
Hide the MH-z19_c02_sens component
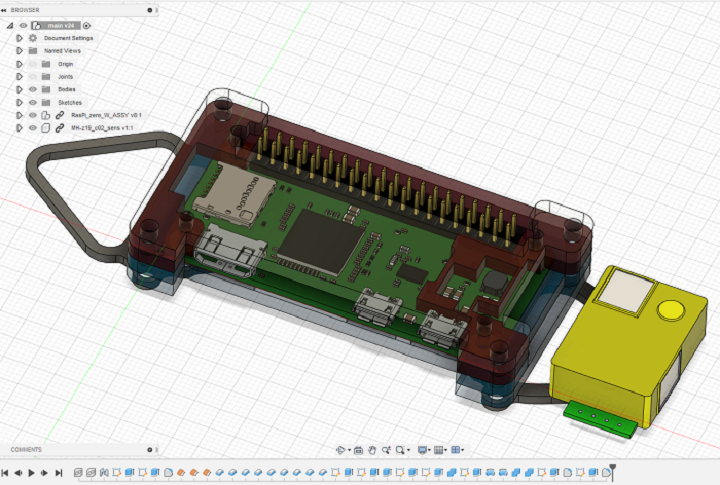click(33, 128)
